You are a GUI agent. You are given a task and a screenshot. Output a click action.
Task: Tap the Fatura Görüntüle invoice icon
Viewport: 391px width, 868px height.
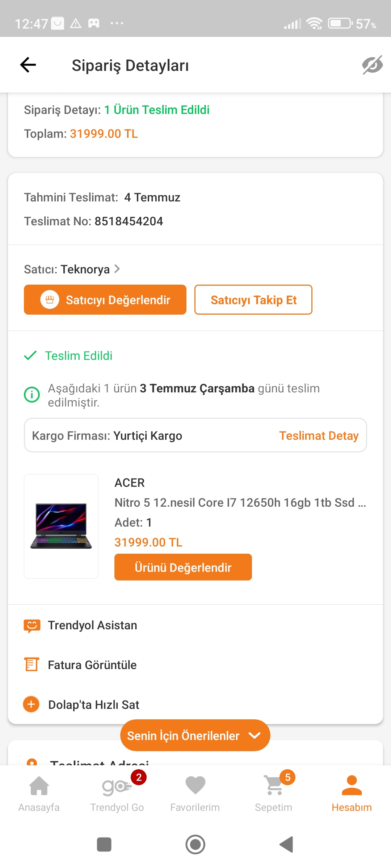click(x=31, y=665)
